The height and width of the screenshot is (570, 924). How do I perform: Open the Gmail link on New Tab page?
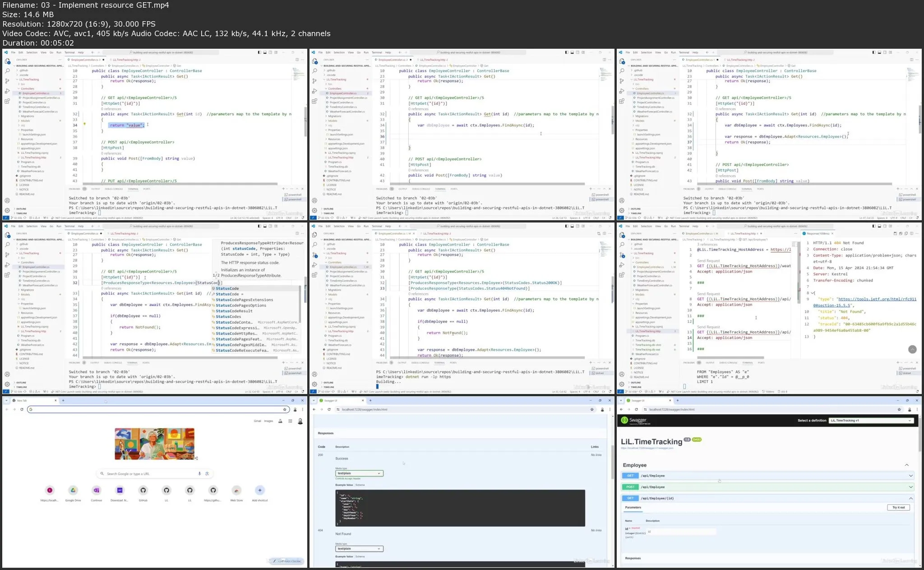coord(257,421)
